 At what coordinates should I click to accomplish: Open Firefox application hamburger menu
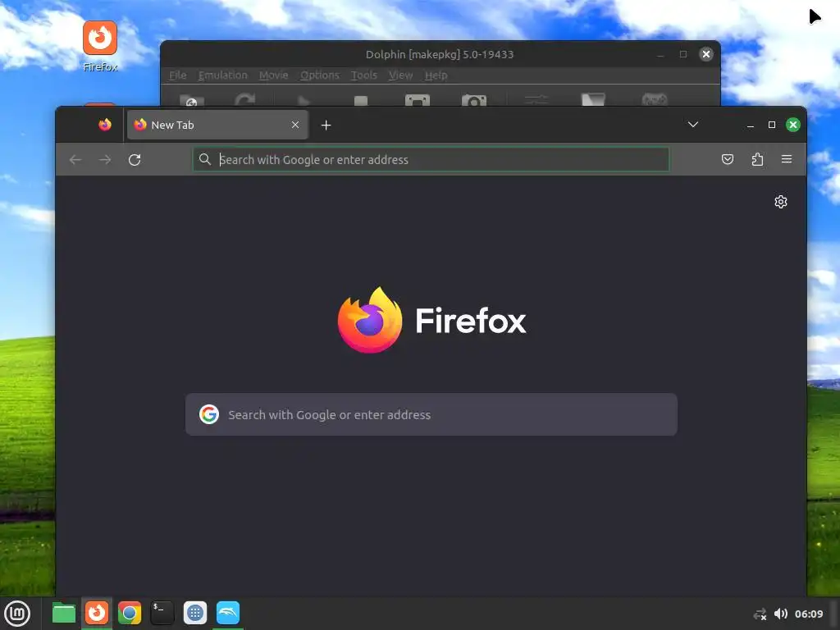(787, 159)
